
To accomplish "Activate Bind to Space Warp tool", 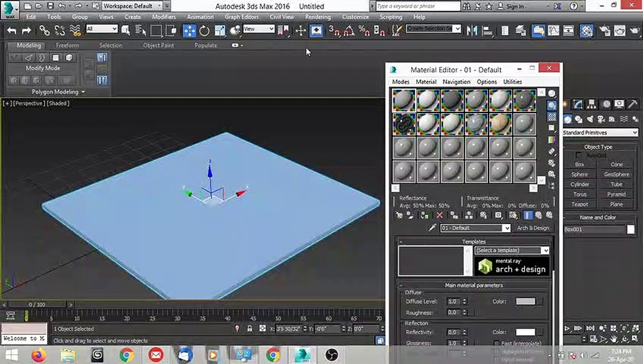I will point(75,30).
